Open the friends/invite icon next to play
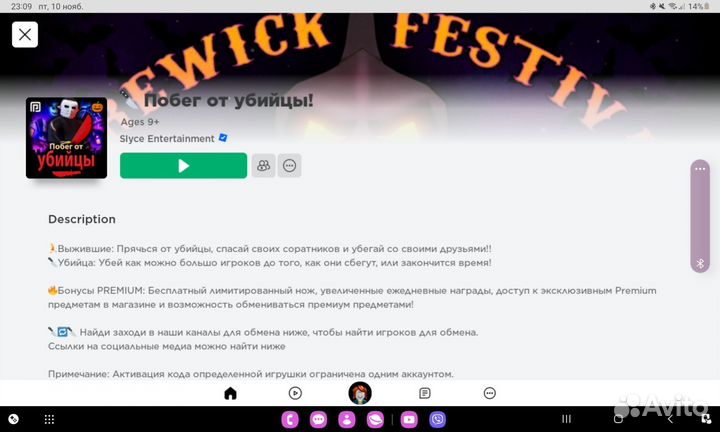The width and height of the screenshot is (720, 432). [264, 166]
